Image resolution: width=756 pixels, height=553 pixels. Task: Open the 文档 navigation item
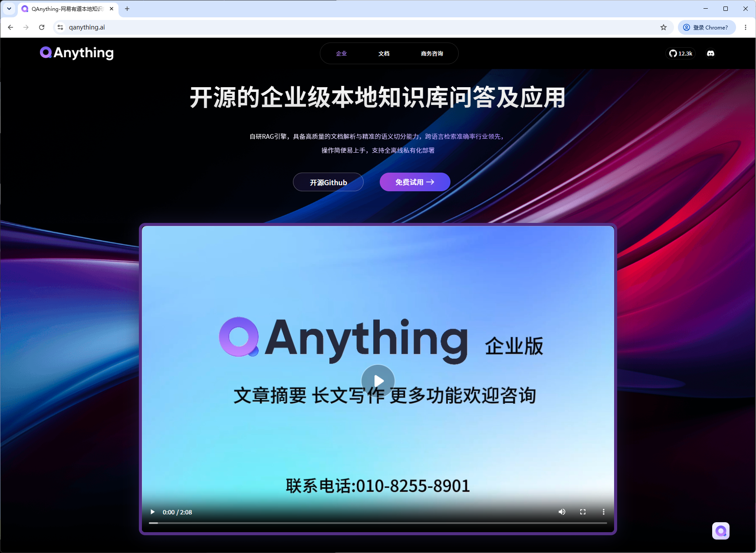pos(384,54)
